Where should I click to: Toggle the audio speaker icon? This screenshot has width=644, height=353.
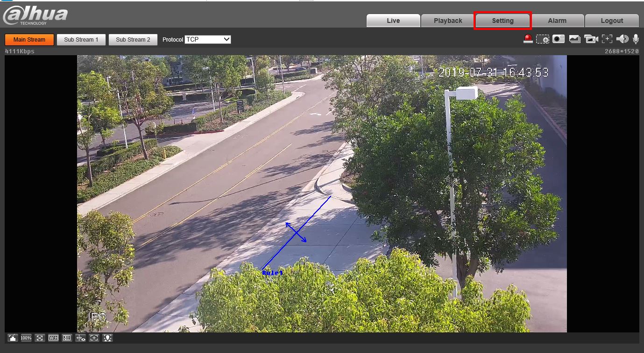622,39
